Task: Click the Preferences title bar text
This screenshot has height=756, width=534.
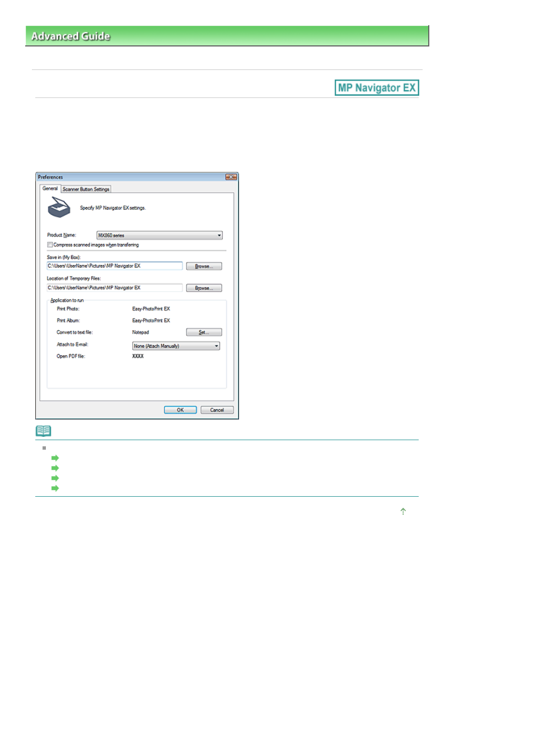Action: [50, 177]
